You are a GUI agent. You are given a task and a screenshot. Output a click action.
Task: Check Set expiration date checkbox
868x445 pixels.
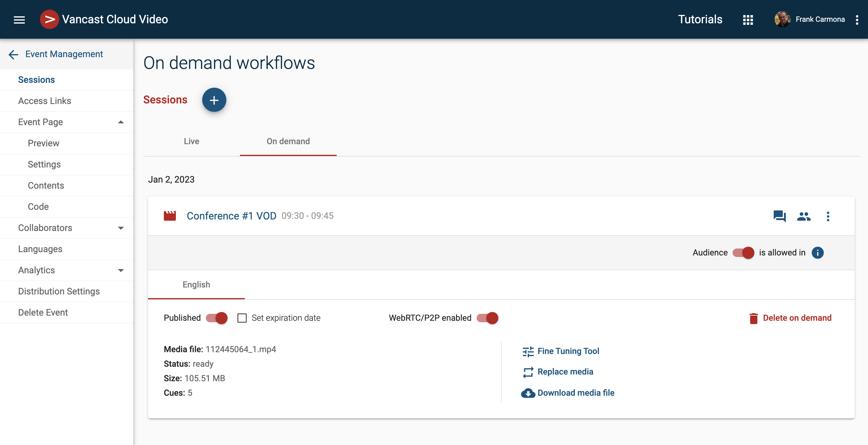pyautogui.click(x=242, y=318)
